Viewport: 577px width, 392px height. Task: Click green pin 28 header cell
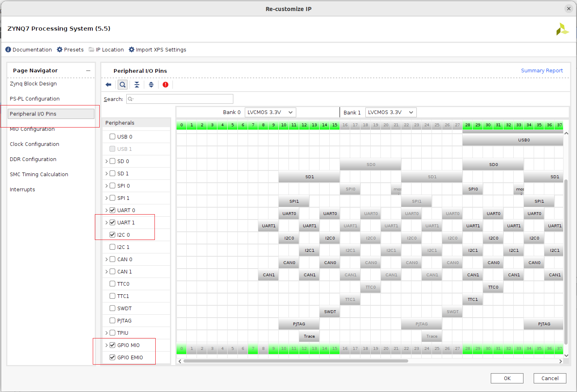pyautogui.click(x=467, y=125)
